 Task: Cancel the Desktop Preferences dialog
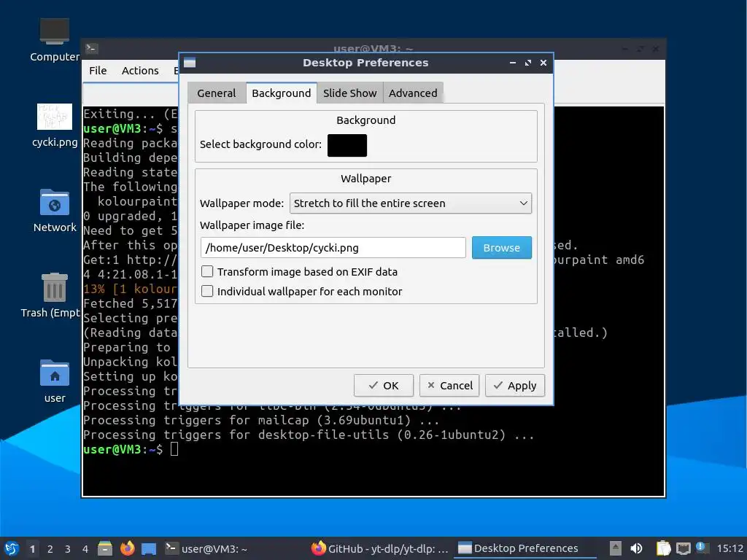[449, 385]
